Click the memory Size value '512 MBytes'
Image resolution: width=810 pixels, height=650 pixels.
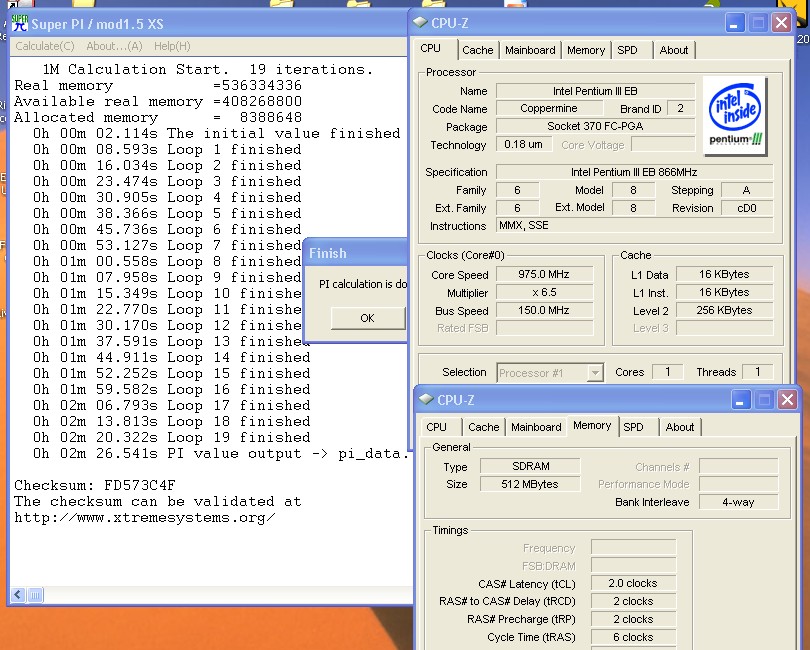530,484
